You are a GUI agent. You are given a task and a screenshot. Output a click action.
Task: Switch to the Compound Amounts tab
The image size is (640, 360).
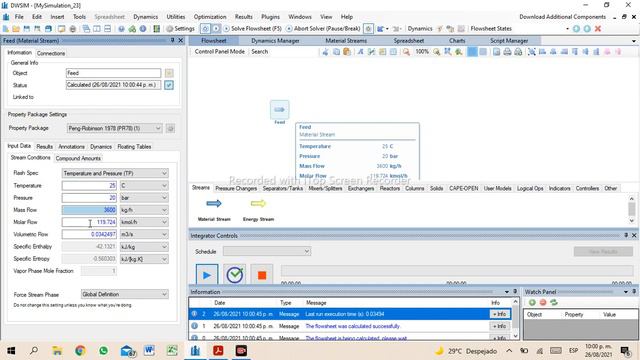point(78,158)
